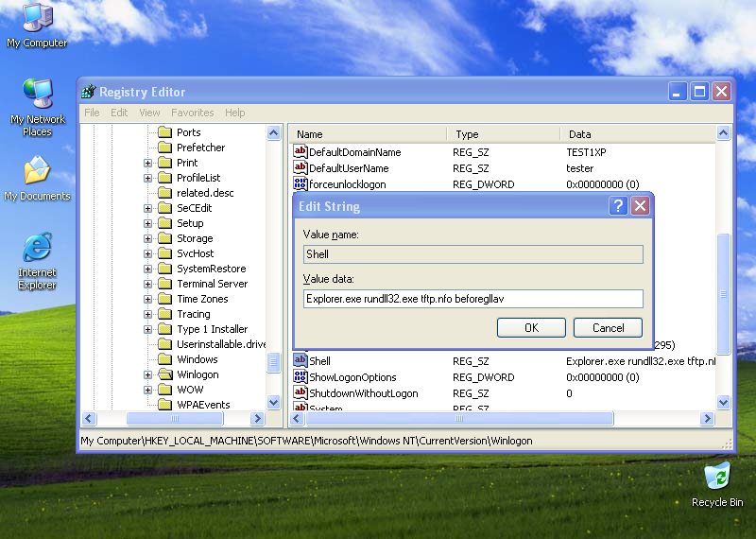This screenshot has width=756, height=539.
Task: Click tree pane scroll down arrow
Action: tap(273, 402)
